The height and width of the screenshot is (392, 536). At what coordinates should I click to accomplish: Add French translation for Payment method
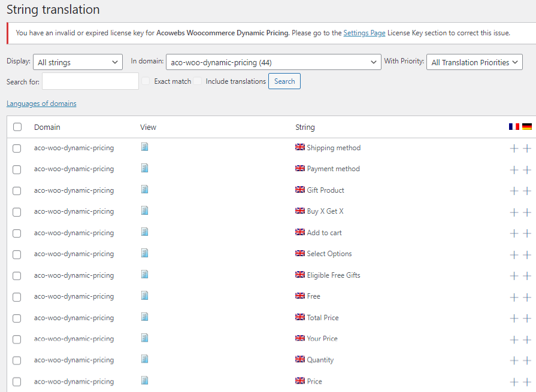(514, 170)
